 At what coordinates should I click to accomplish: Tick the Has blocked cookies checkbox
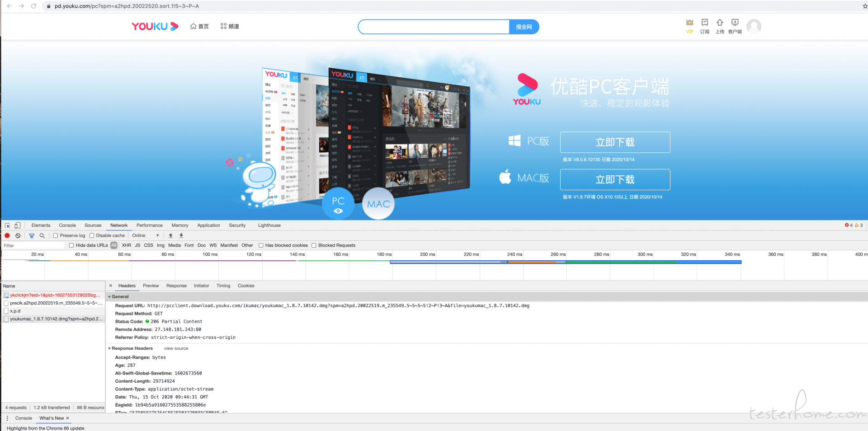click(x=261, y=245)
